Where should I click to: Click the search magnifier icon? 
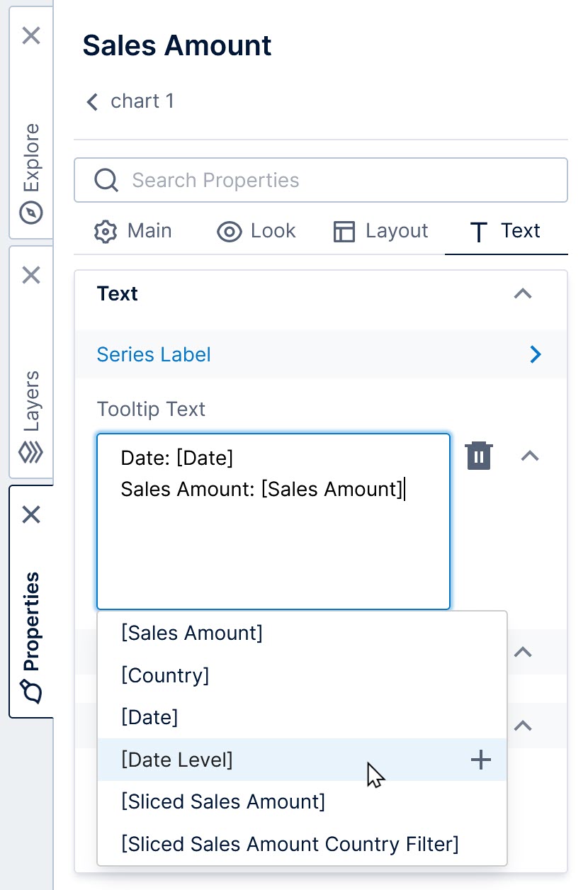click(106, 179)
